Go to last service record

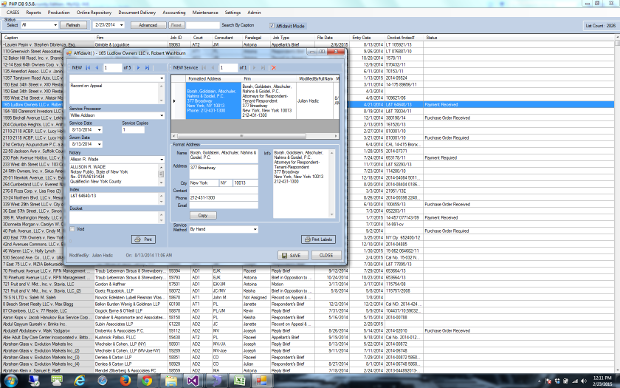click(x=263, y=68)
